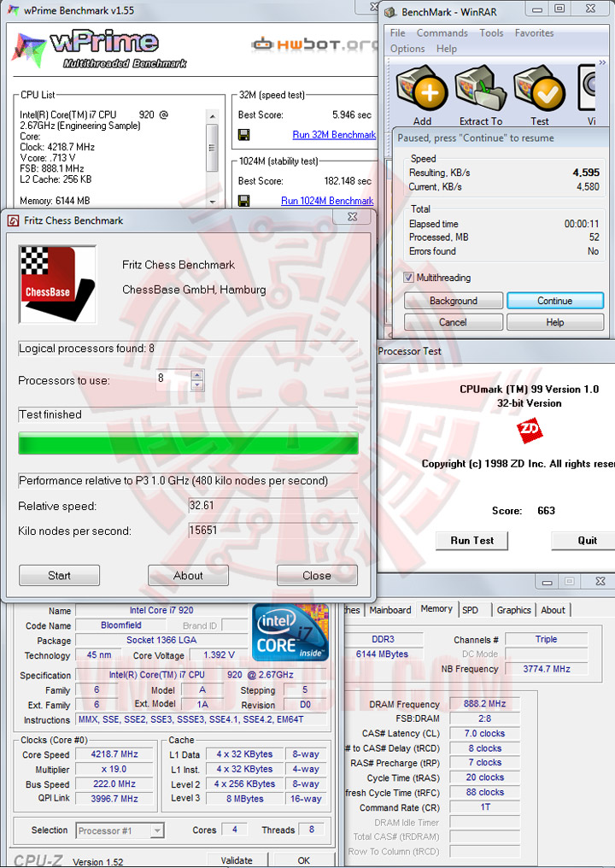Click the Relative speed value 32.61
This screenshot has height=868, width=615.
point(272,506)
